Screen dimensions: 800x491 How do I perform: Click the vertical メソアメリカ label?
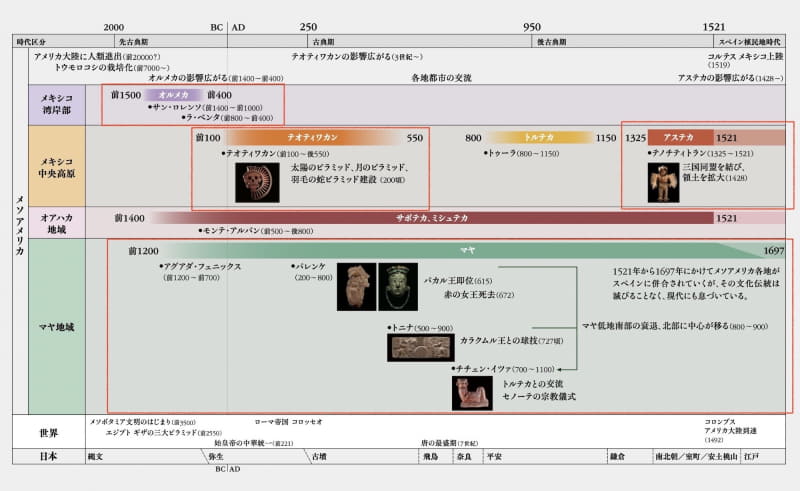(x=20, y=225)
